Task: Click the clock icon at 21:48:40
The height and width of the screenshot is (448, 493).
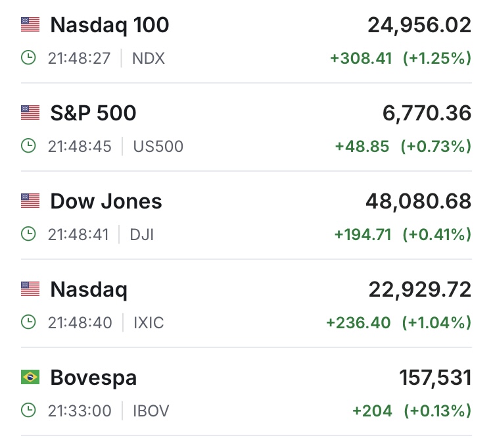Action: click(28, 322)
